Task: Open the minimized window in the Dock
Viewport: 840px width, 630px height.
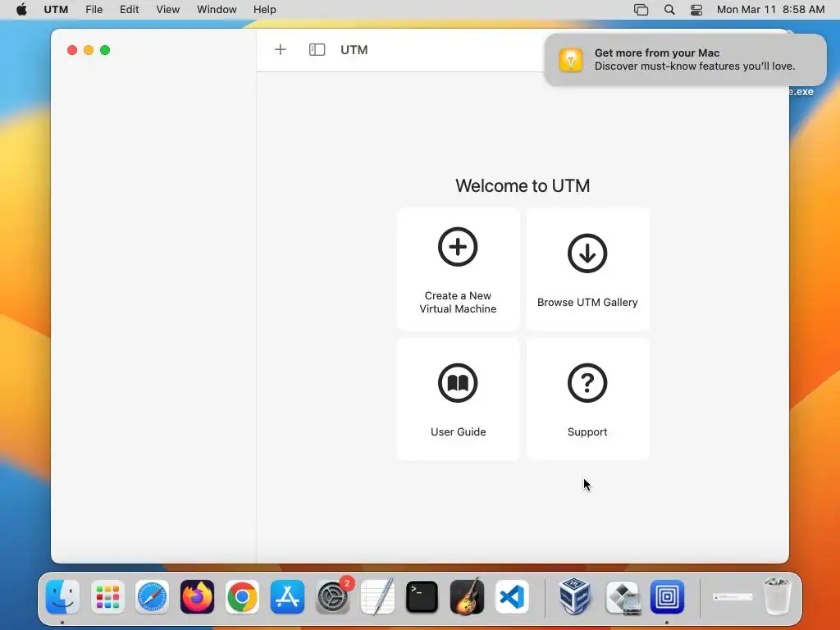Action: click(x=733, y=597)
